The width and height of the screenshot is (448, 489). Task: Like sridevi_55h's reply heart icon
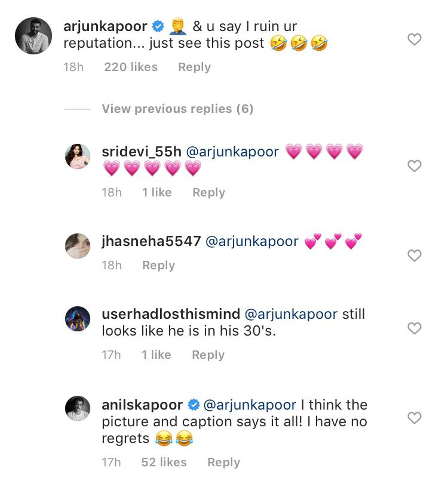(415, 166)
